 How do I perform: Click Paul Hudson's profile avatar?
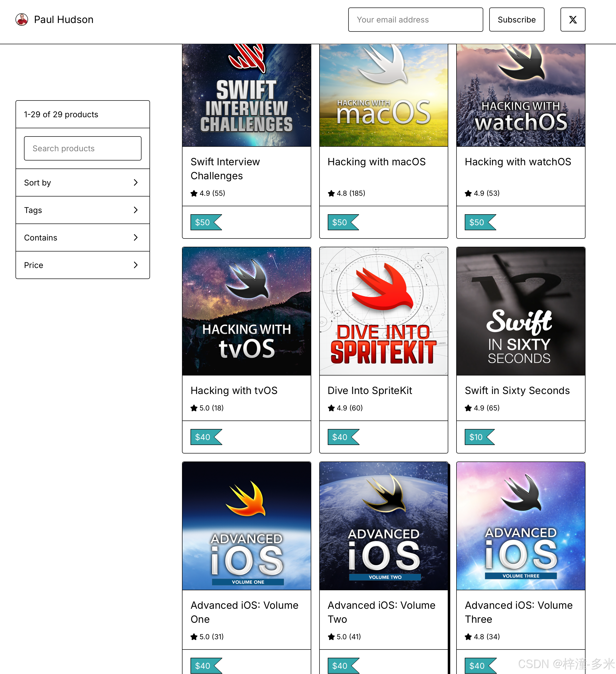click(x=22, y=20)
